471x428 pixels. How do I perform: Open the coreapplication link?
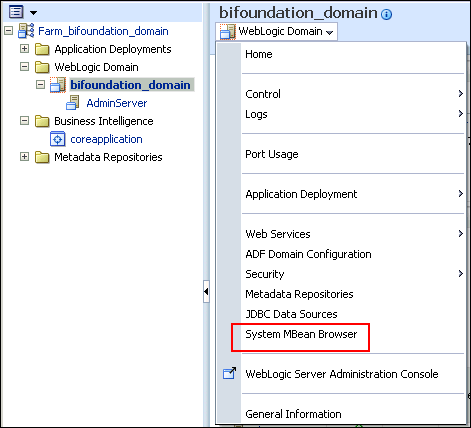[106, 139]
